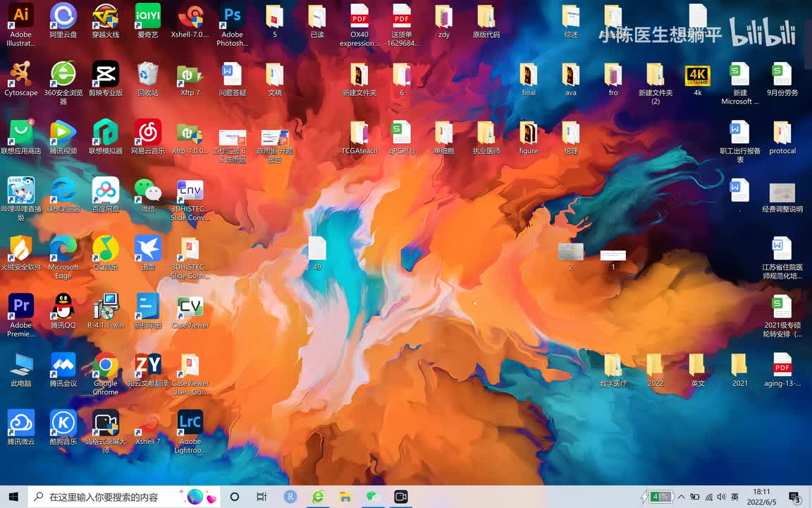The width and height of the screenshot is (812, 508).
Task: Open the notification center icon
Action: point(794,497)
